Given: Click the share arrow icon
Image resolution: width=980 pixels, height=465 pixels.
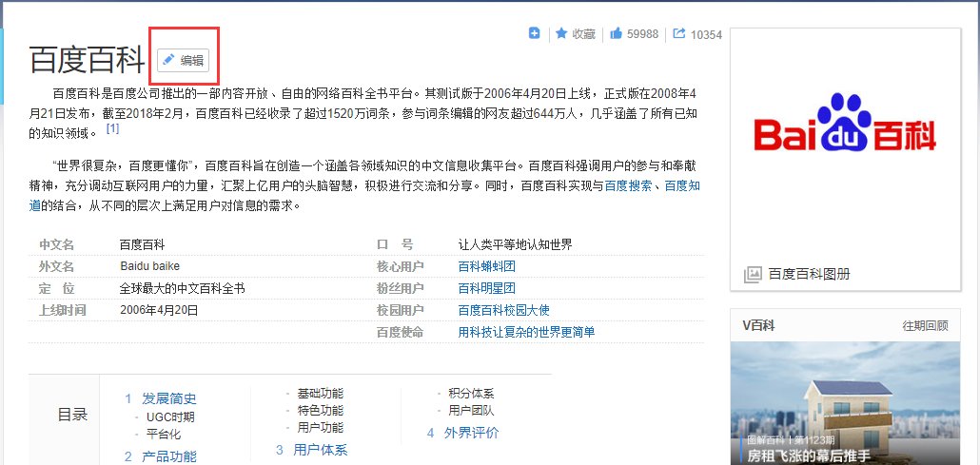Looking at the screenshot, I should point(679,33).
